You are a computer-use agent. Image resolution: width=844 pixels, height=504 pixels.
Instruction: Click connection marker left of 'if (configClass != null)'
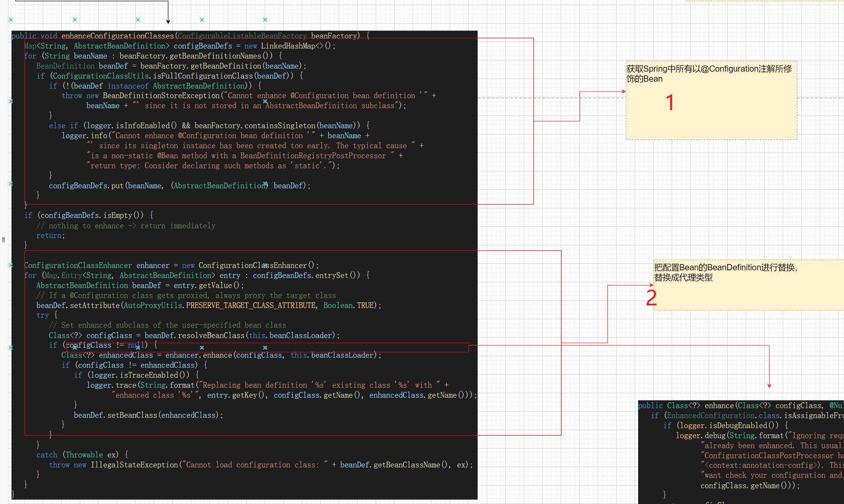[11, 348]
